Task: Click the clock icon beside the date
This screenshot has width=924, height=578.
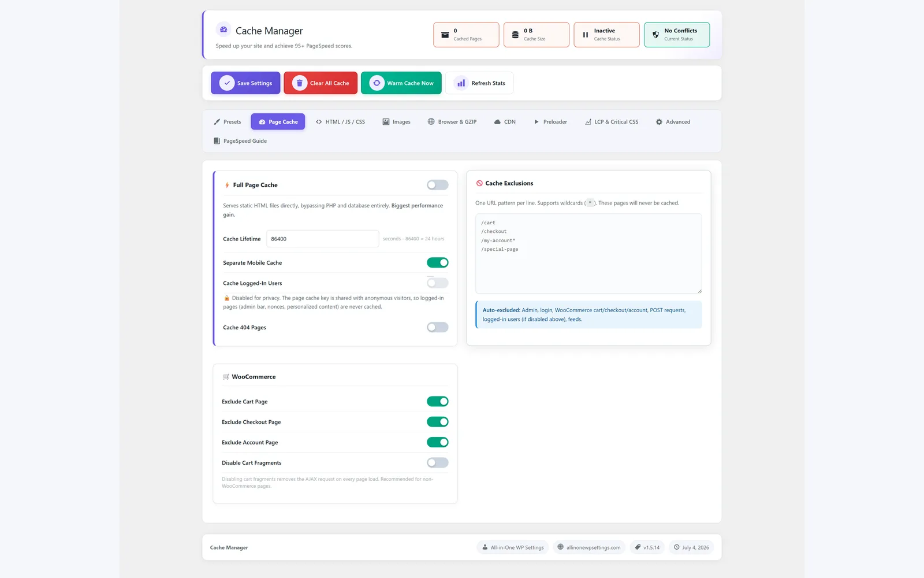Action: [x=676, y=547]
